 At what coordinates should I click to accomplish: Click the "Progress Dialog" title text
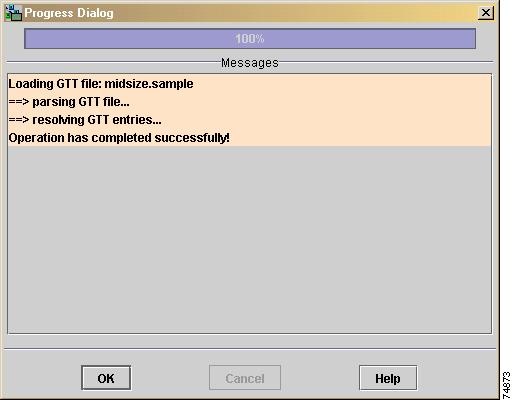(69, 13)
